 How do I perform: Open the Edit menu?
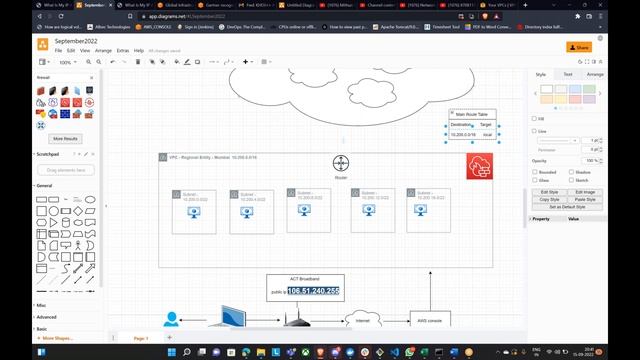pos(71,51)
